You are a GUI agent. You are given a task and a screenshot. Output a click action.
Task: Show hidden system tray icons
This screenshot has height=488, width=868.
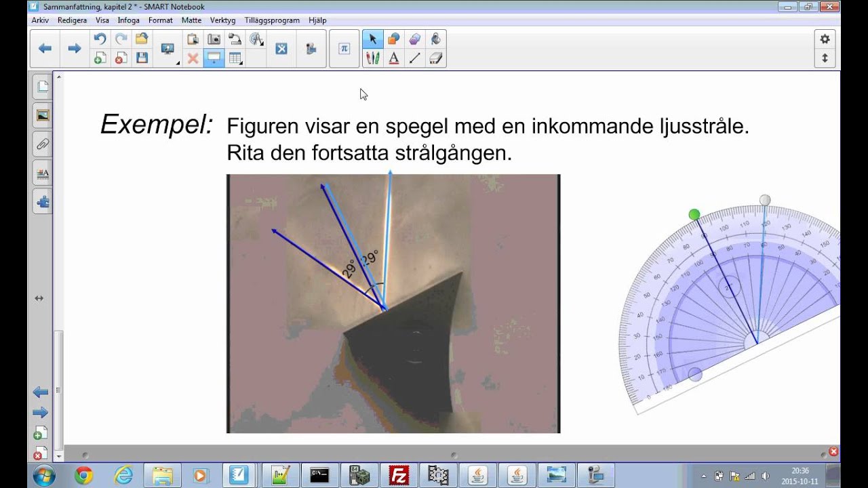(703, 476)
